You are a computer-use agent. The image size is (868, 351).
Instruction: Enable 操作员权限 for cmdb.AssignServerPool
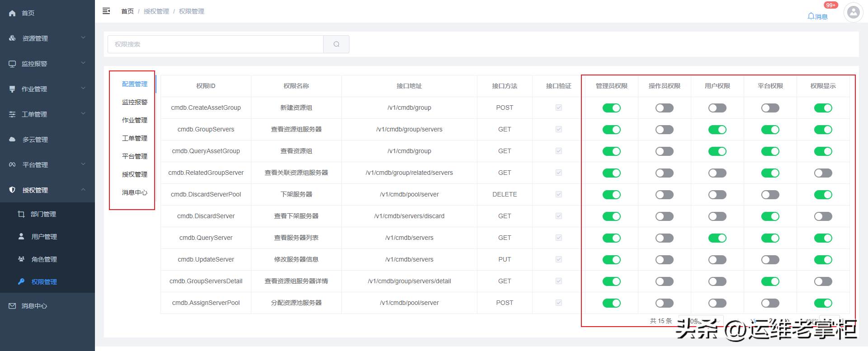point(664,303)
